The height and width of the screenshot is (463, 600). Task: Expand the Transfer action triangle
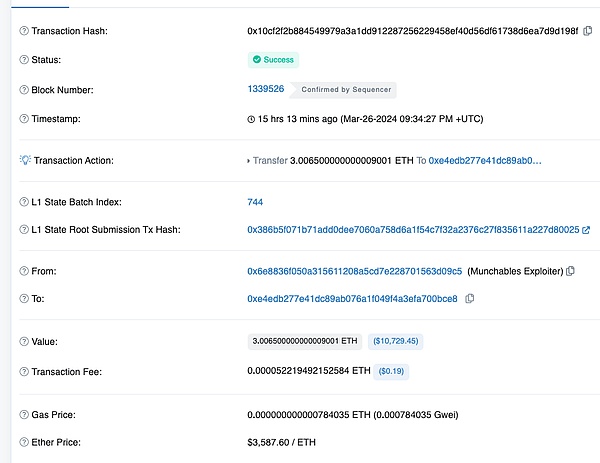249,160
